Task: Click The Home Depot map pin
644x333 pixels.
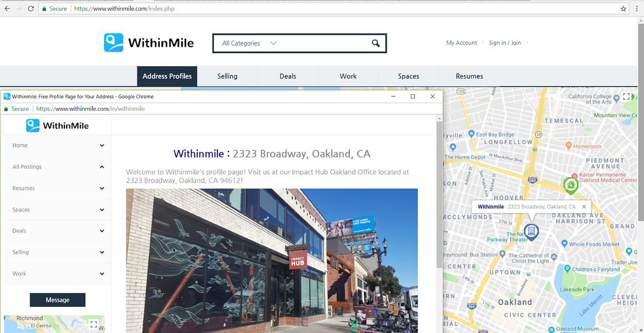Action: (x=453, y=147)
